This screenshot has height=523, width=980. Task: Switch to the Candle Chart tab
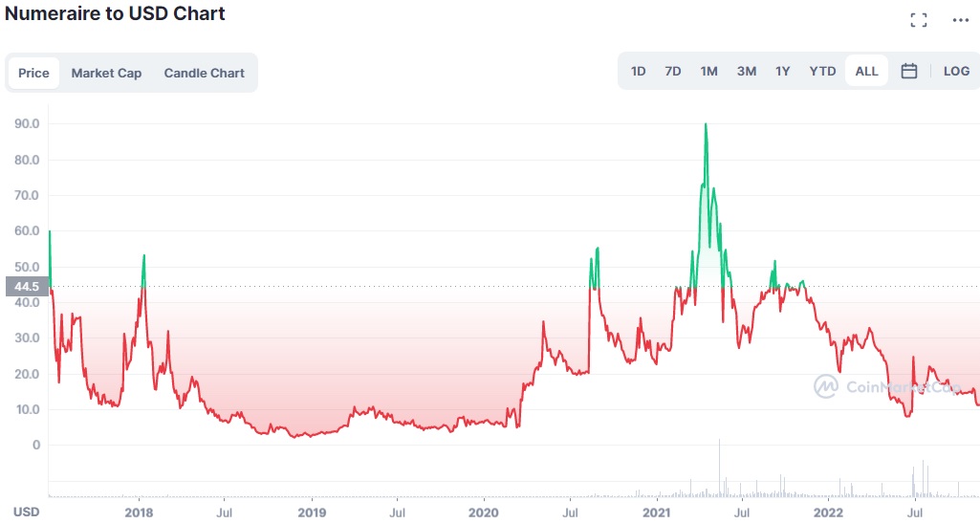tap(205, 73)
